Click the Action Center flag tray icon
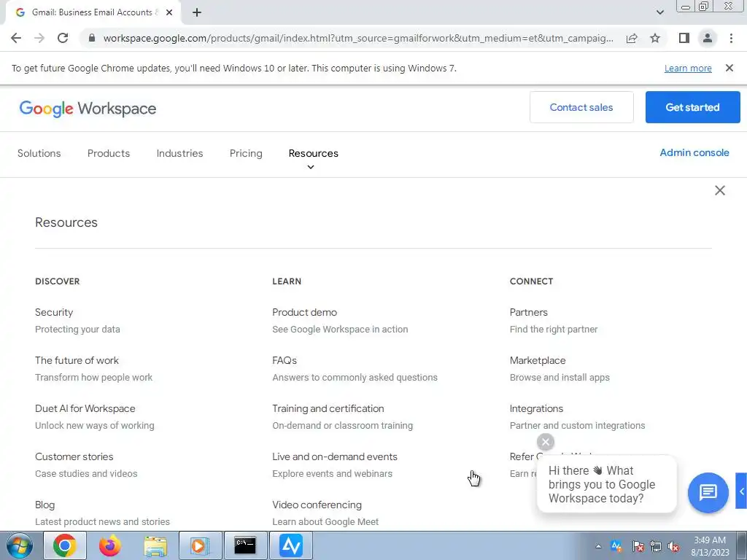Viewport: 747px width, 560px height. click(x=638, y=546)
